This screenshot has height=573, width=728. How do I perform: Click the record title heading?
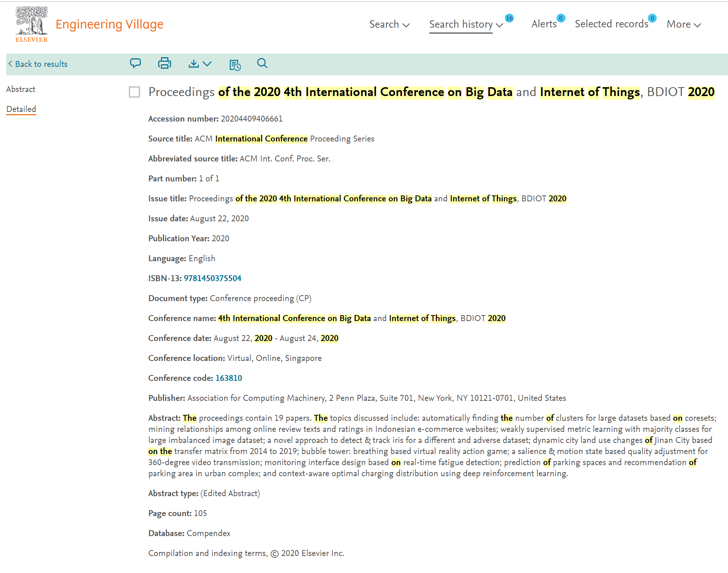pos(431,92)
